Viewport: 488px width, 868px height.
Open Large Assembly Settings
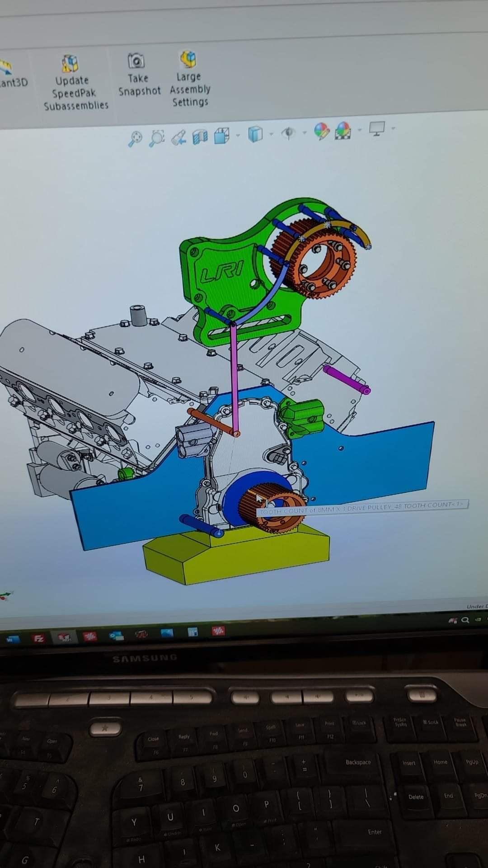(189, 79)
